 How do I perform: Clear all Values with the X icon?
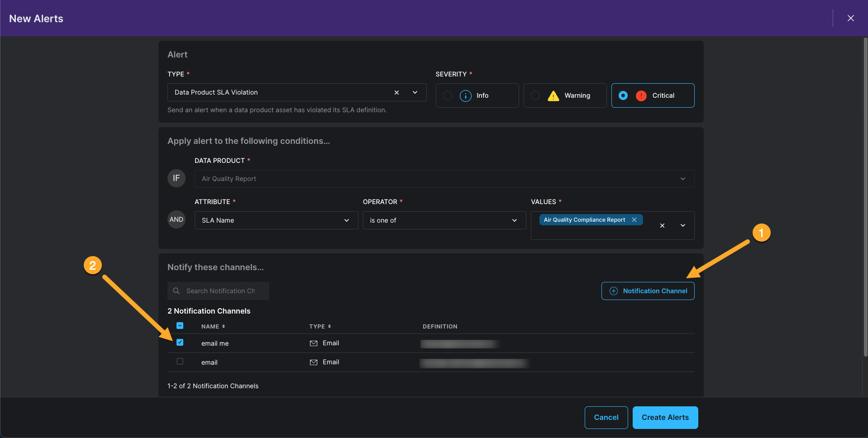[x=662, y=225]
